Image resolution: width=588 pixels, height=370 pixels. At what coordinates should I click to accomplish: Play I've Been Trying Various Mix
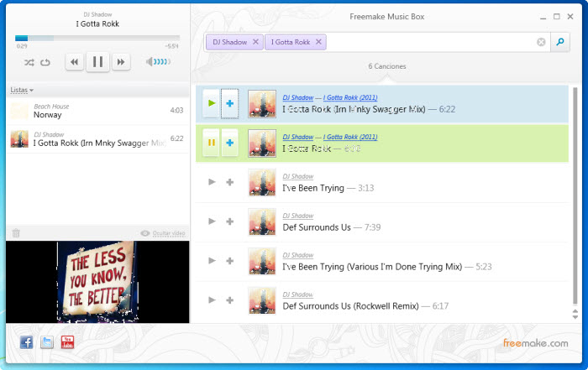click(x=212, y=261)
